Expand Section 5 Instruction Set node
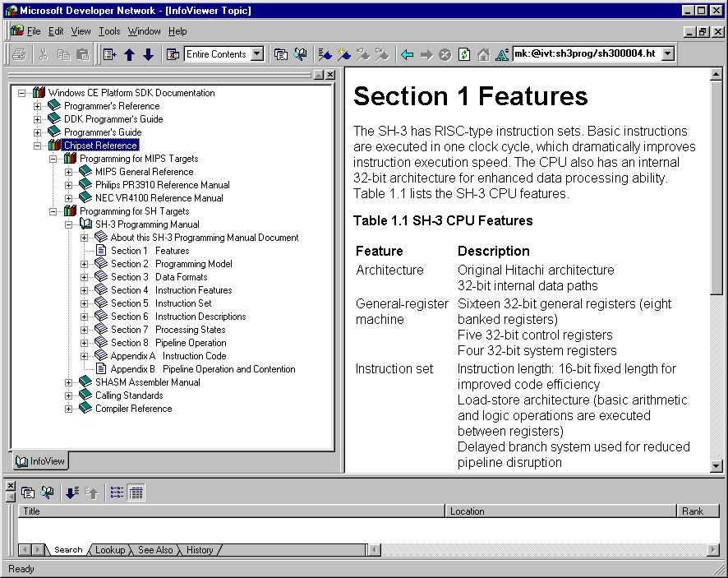This screenshot has width=728, height=578. (84, 303)
